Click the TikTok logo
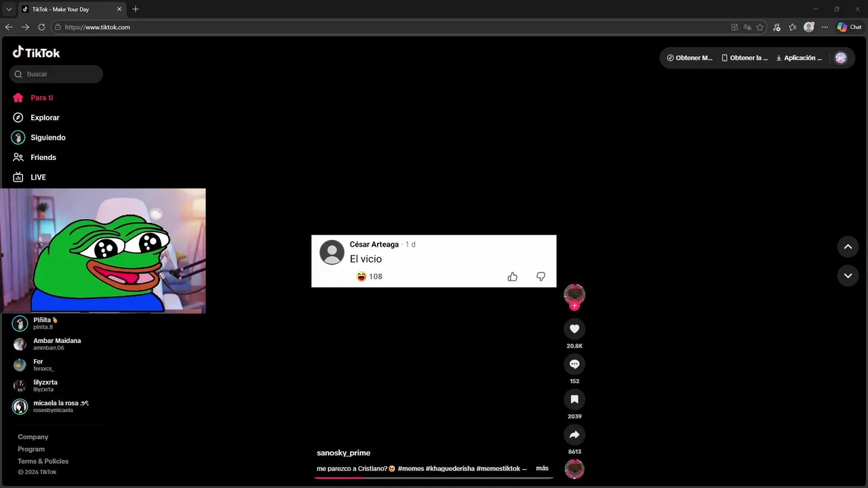868x488 pixels. click(x=37, y=52)
